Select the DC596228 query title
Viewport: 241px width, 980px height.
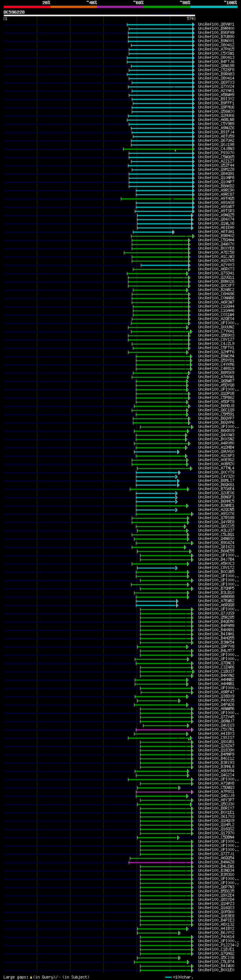pos(14,12)
